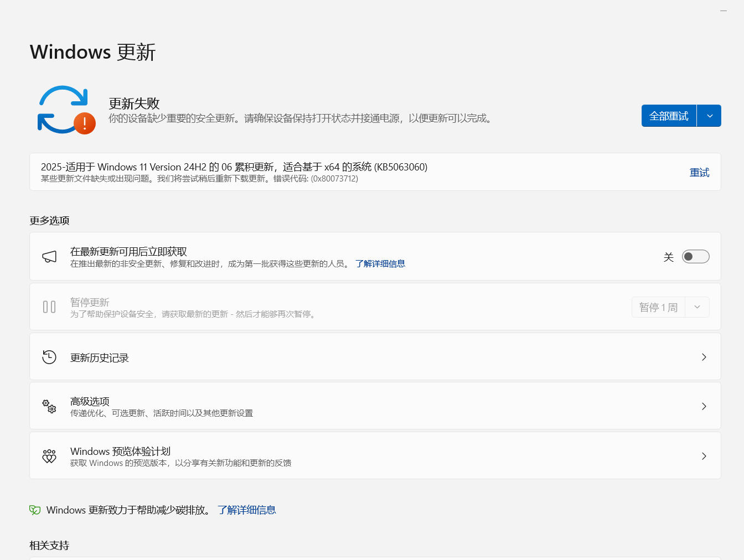Open 了解详细信息 link about carbon emissions
Viewport: 744px width, 560px height.
coord(247,510)
